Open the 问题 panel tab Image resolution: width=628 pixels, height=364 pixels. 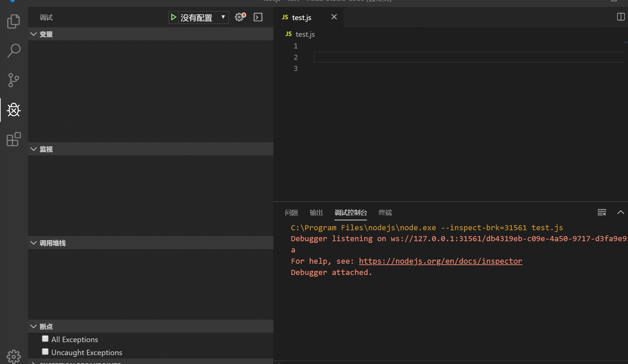tap(291, 212)
